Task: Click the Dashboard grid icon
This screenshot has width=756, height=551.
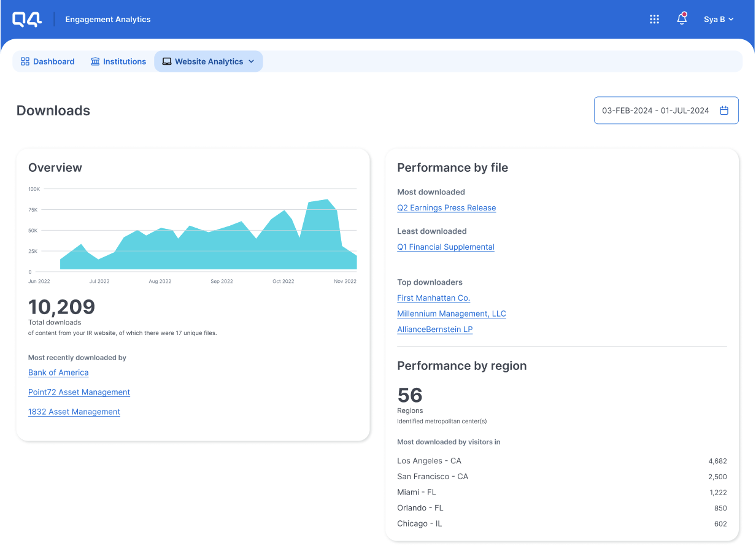Action: pos(25,61)
